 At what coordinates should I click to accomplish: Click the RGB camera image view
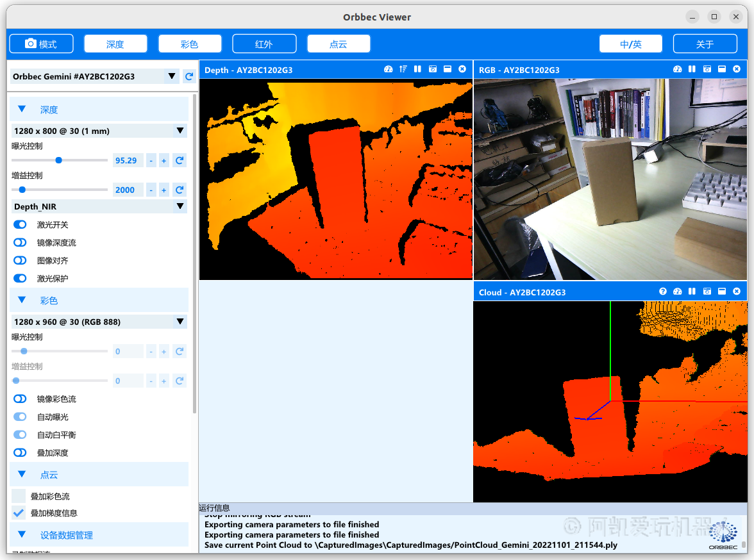coord(610,179)
